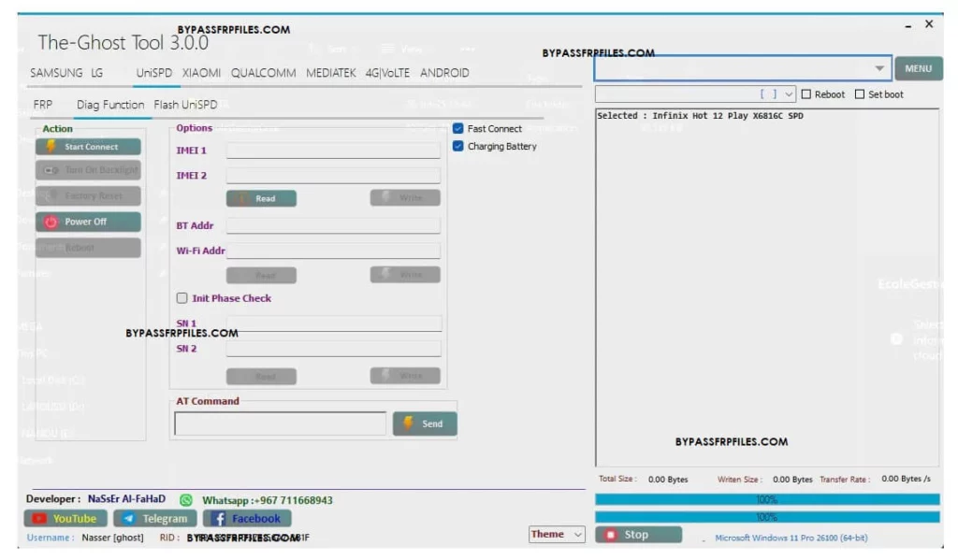Click Read button for serial numbers
This screenshot has width=958, height=560.
262,376
